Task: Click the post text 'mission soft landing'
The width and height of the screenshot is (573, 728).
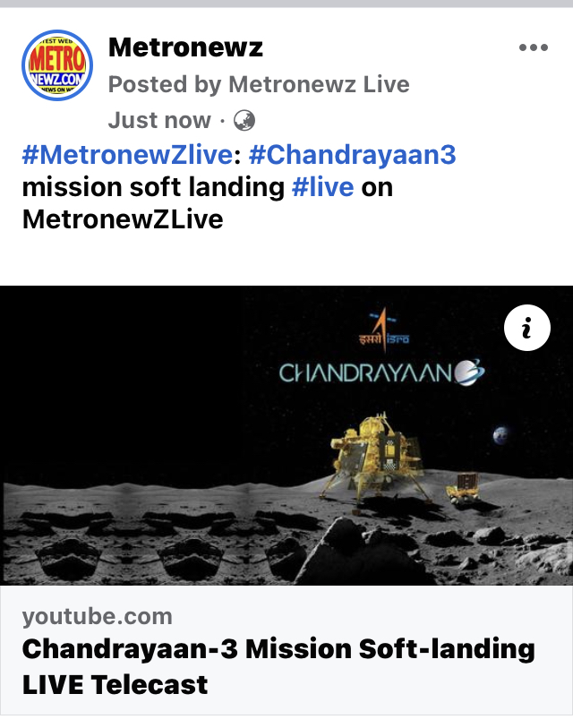Action: point(153,187)
